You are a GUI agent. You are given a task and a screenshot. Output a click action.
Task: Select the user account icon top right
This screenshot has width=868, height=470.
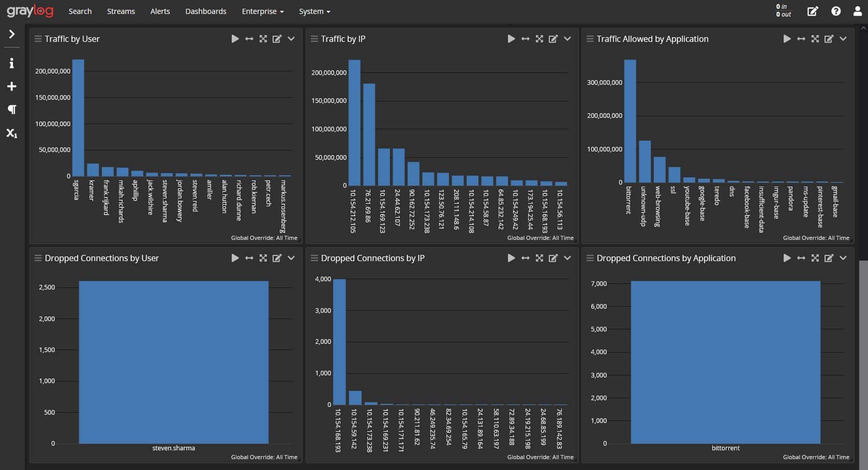(858, 11)
